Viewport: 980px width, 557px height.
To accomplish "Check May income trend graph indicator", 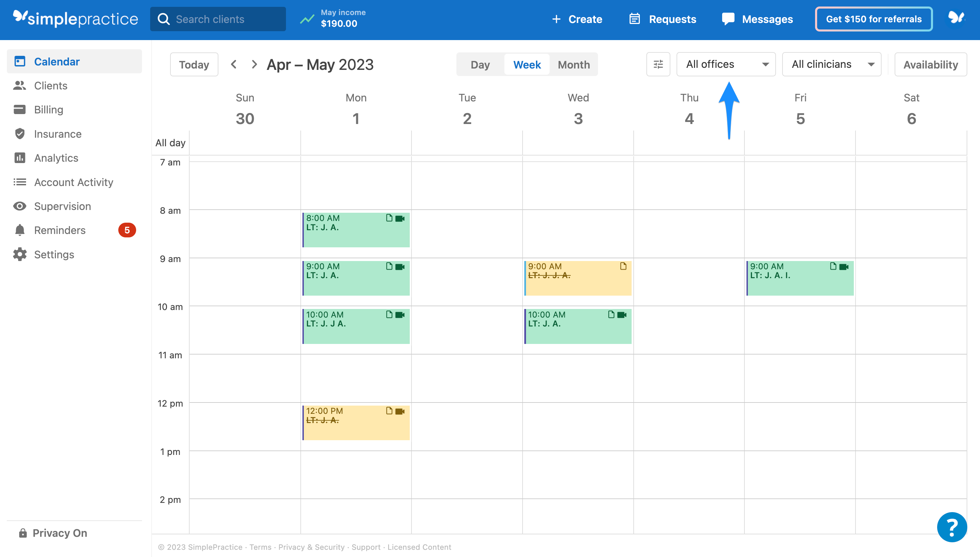I will (x=307, y=19).
